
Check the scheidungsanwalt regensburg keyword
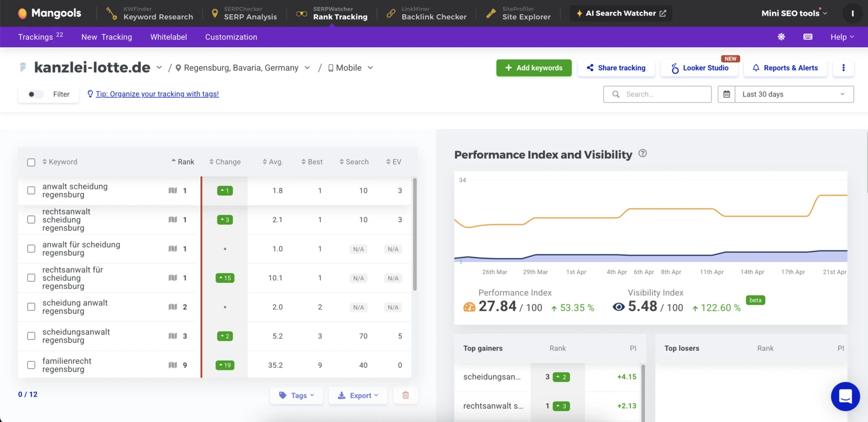pos(31,336)
